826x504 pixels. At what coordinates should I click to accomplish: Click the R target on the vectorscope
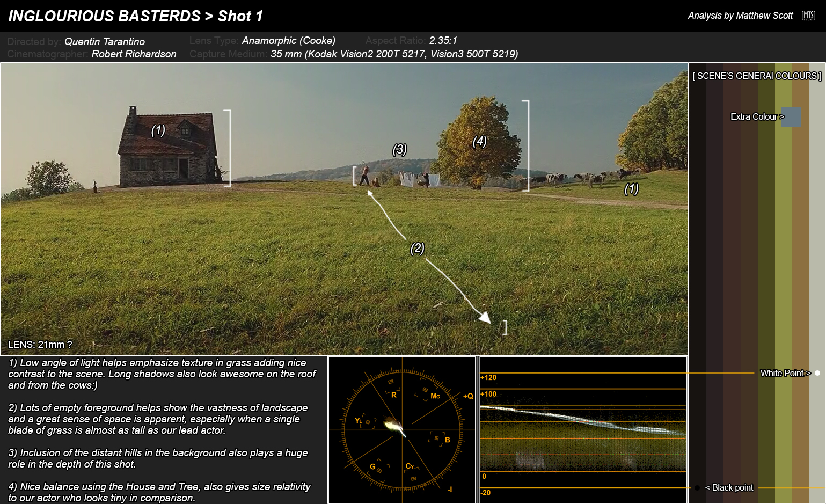pyautogui.click(x=392, y=389)
